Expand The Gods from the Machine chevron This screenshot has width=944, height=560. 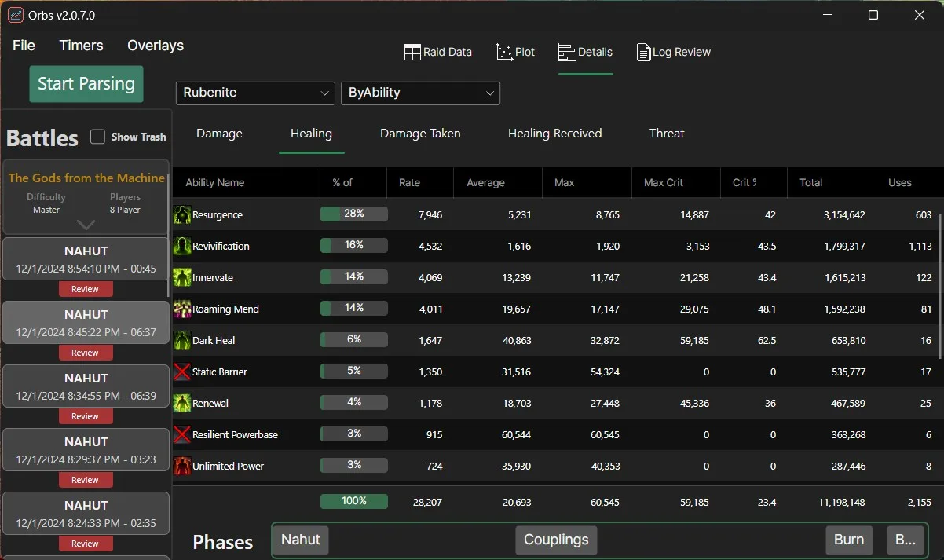[x=86, y=225]
